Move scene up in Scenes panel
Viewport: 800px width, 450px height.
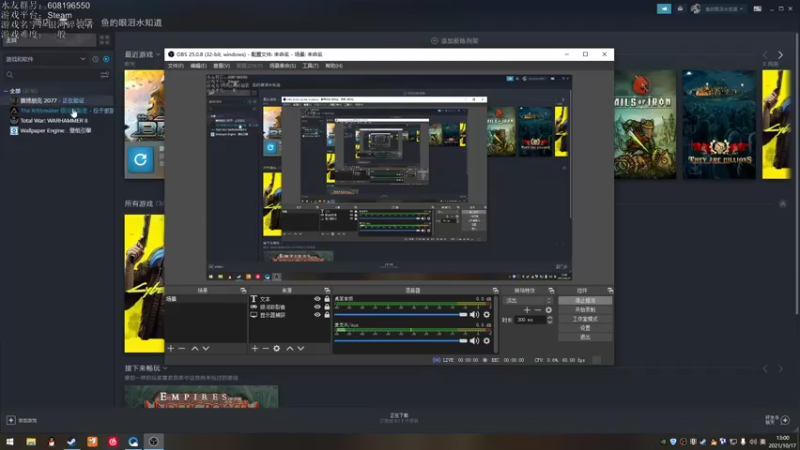pyautogui.click(x=194, y=348)
